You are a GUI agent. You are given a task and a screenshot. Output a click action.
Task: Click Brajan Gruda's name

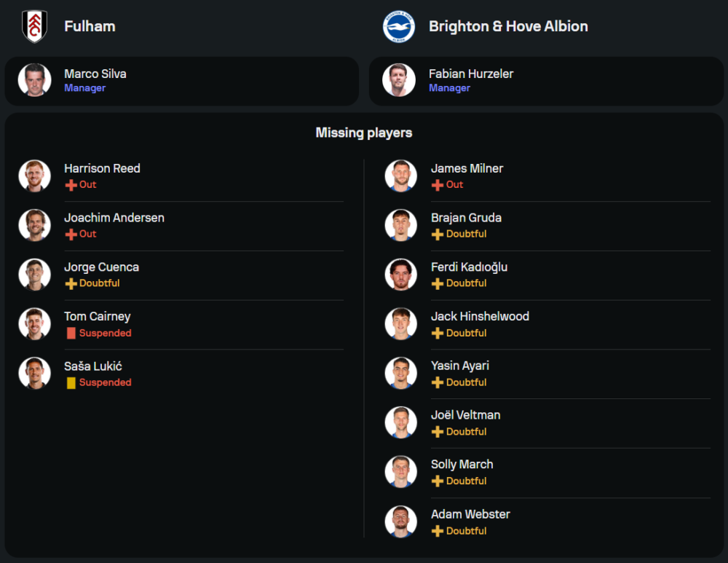click(x=466, y=218)
